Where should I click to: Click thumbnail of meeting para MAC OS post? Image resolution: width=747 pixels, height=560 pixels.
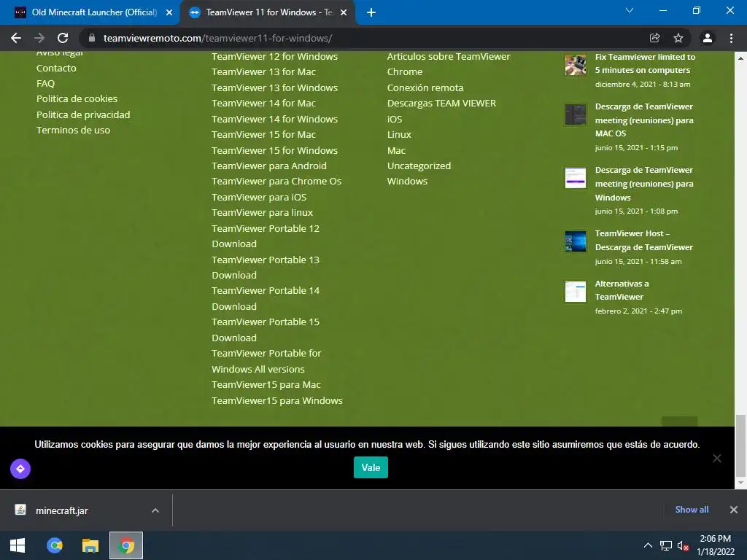click(576, 114)
